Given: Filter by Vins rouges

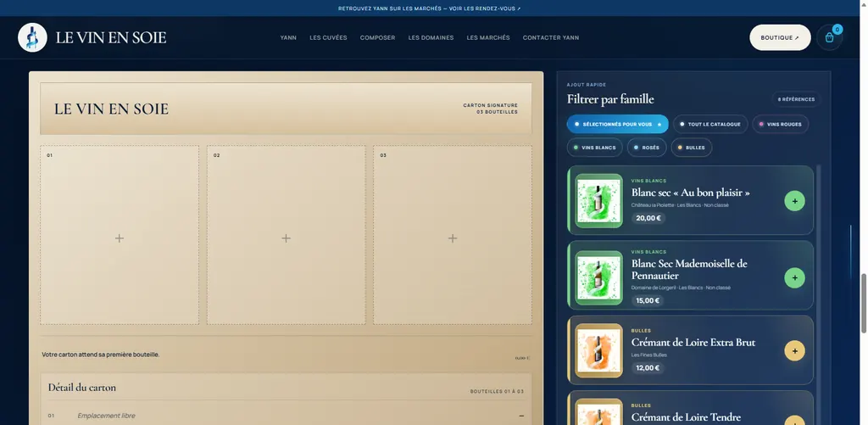Looking at the screenshot, I should point(781,124).
